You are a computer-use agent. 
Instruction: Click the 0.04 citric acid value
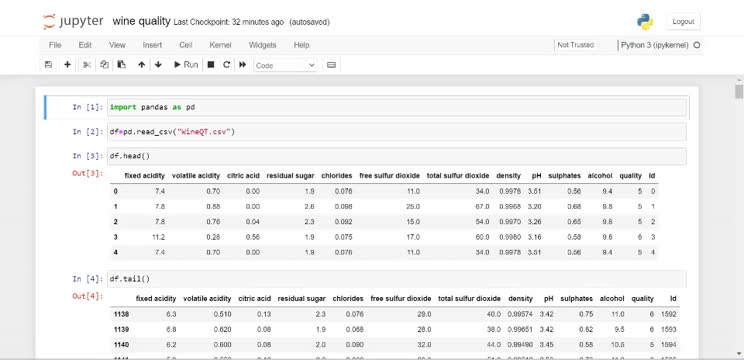[x=253, y=222]
